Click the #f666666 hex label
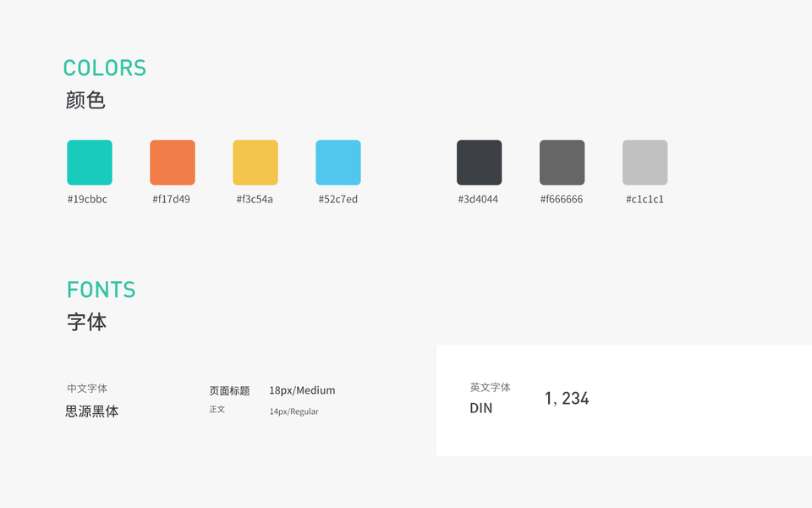Image resolution: width=812 pixels, height=508 pixels. pyautogui.click(x=562, y=199)
